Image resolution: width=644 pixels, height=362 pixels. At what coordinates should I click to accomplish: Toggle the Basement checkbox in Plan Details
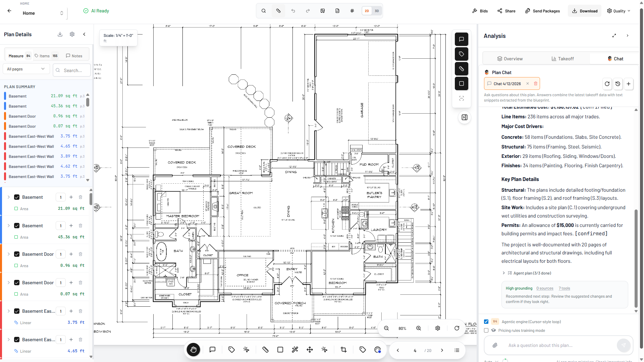[x=16, y=197]
